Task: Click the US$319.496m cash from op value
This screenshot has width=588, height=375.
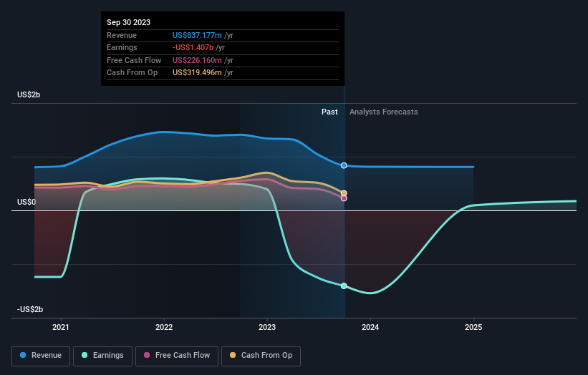Action: coord(197,73)
